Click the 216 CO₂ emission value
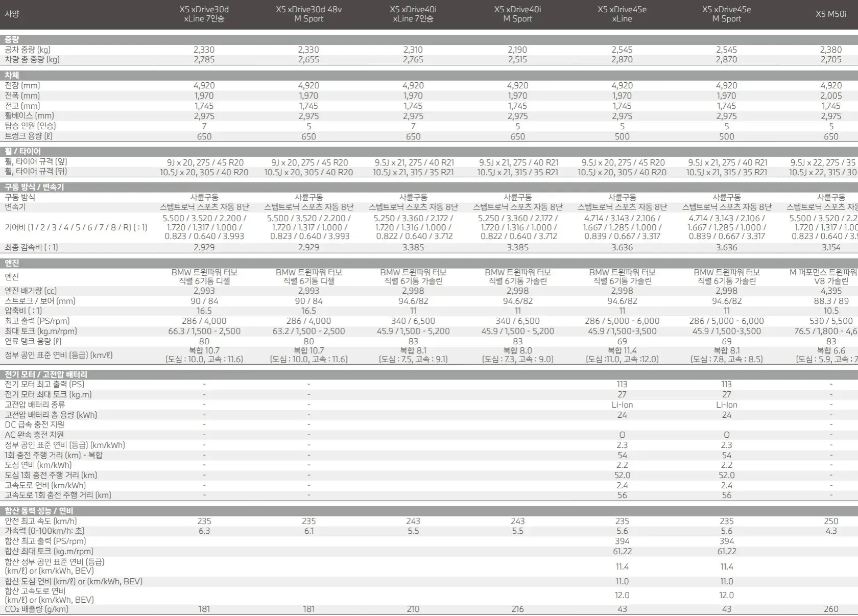Viewport: 858px width, 616px height. pos(517,609)
